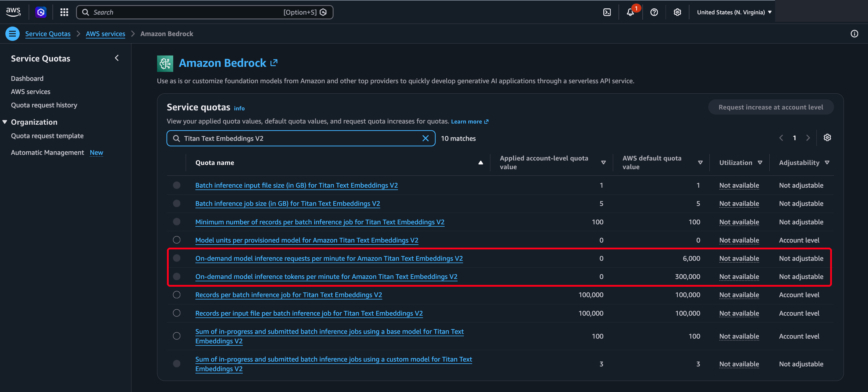
Task: Click the quota filter field with Titan text
Action: coord(301,138)
